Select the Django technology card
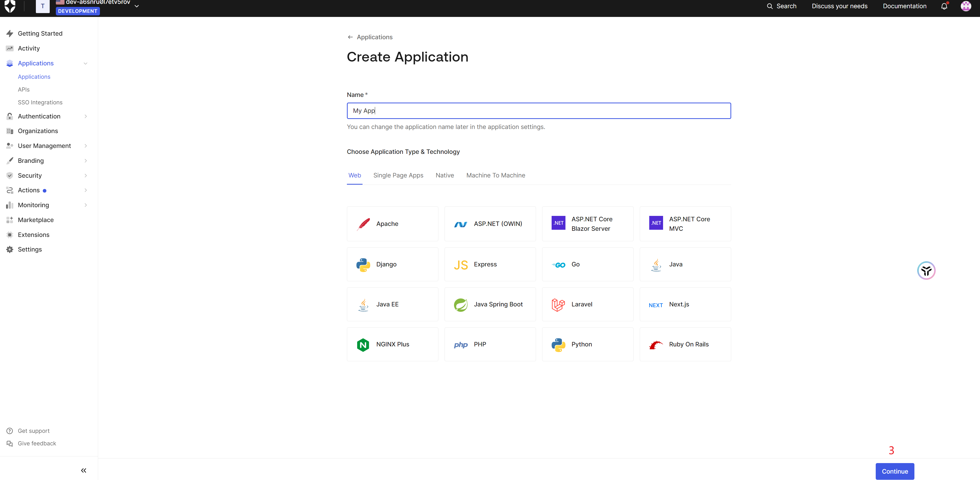This screenshot has width=980, height=480. [x=392, y=264]
